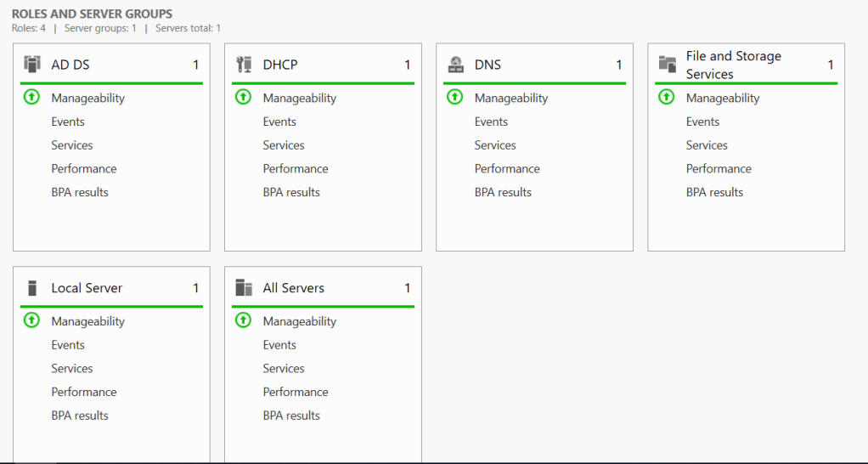This screenshot has height=464, width=868.
Task: Open BPA results under All Servers
Action: click(x=291, y=416)
